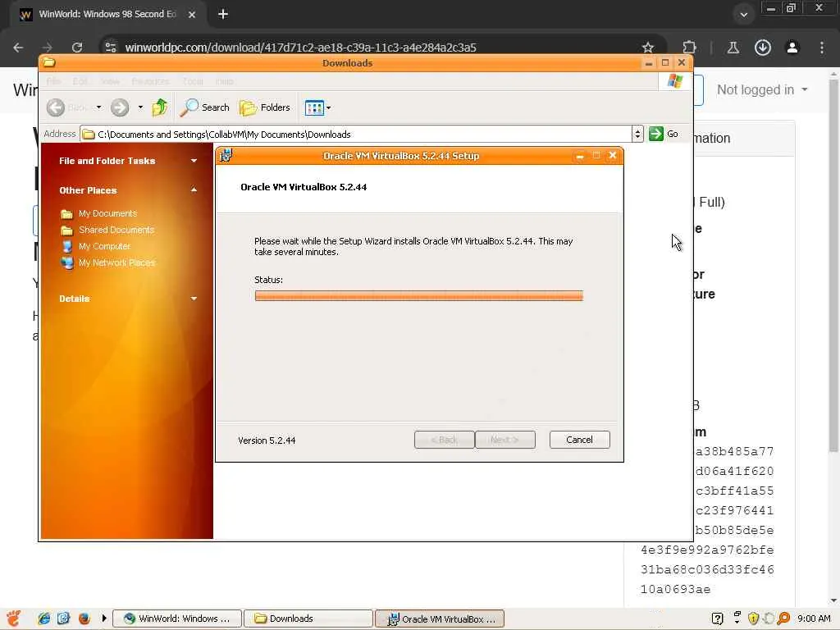Go up one folder level in Downloads
Screen dimensions: 840x630
tap(160, 107)
